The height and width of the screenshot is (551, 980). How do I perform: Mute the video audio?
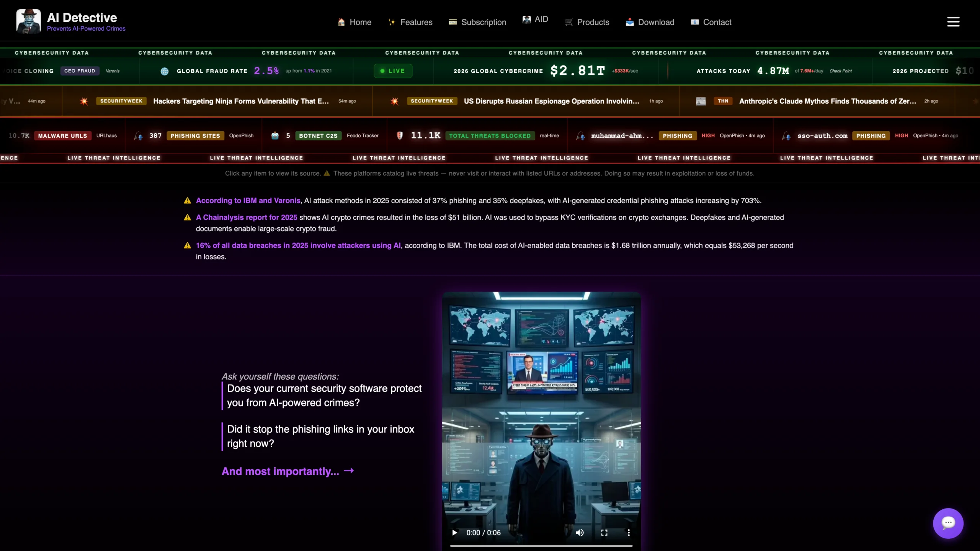point(580,533)
